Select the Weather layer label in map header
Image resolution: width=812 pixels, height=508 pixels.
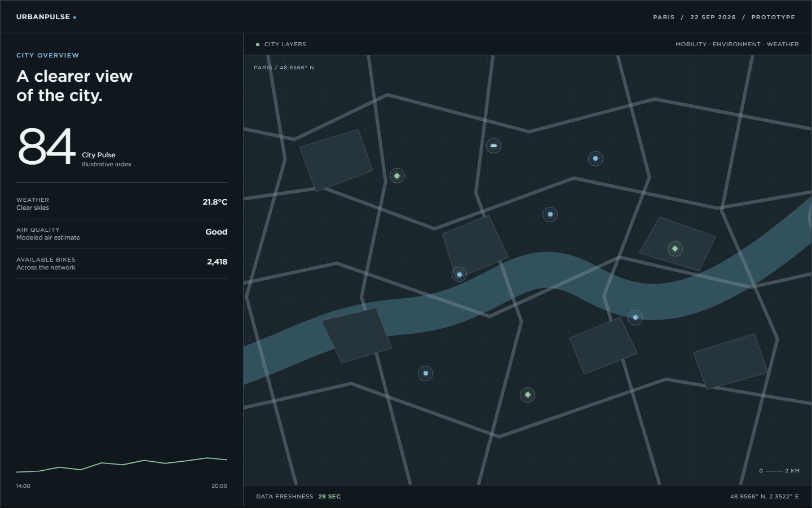[783, 45]
